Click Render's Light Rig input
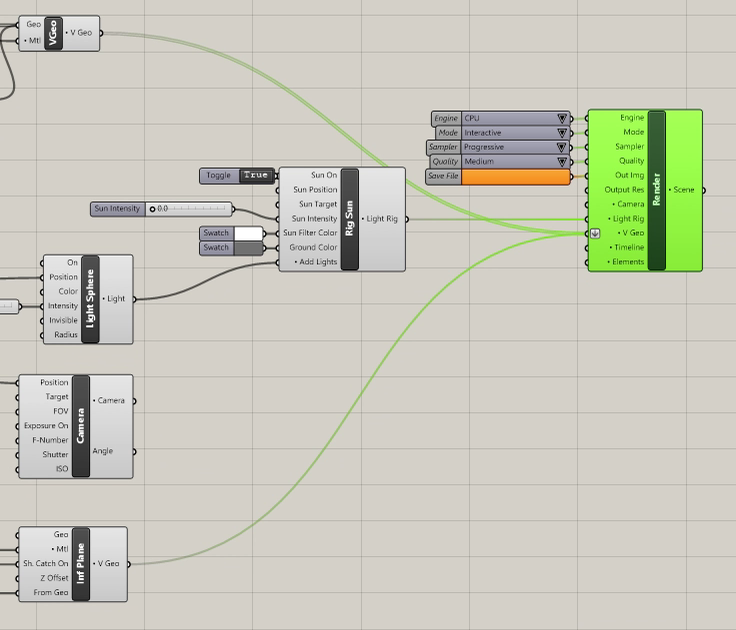 (626, 219)
